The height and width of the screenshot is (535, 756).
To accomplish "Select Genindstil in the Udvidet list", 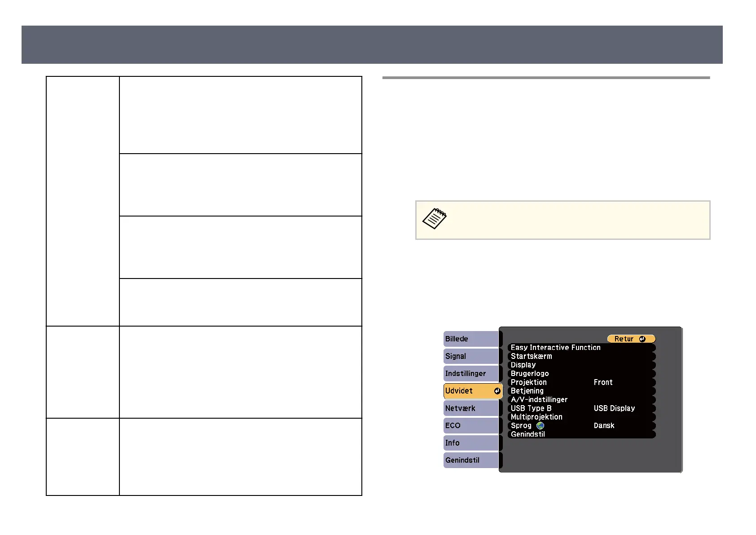I will [528, 434].
